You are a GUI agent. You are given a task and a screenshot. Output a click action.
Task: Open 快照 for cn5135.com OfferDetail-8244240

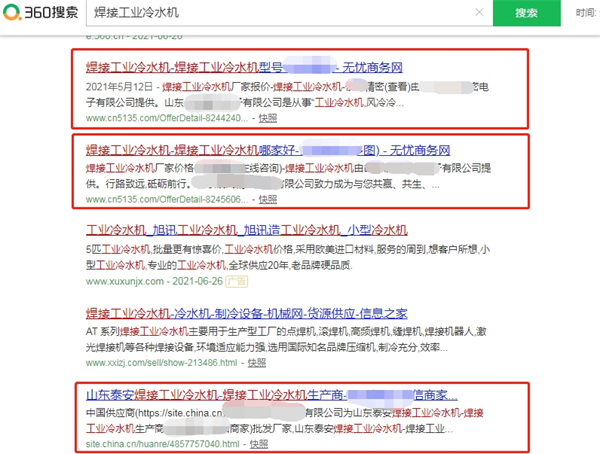268,118
